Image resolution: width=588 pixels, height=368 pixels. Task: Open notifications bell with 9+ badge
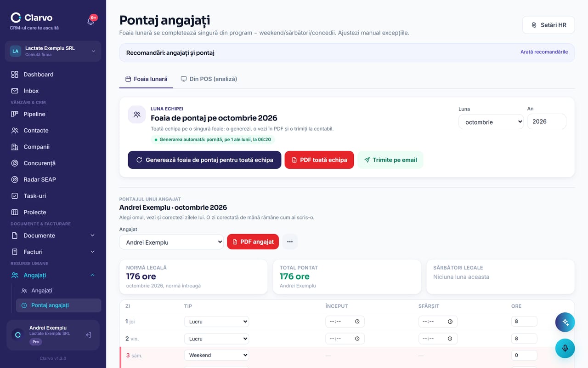91,21
